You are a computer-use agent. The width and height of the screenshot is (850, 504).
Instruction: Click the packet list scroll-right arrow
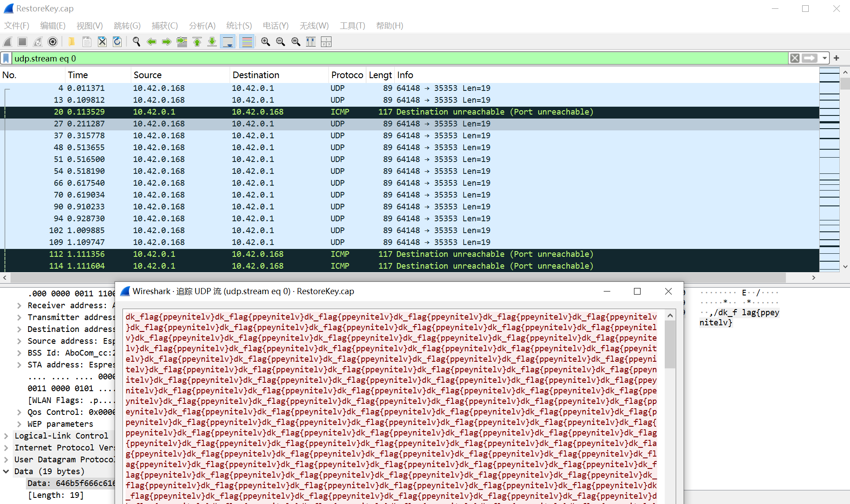pos(814,277)
